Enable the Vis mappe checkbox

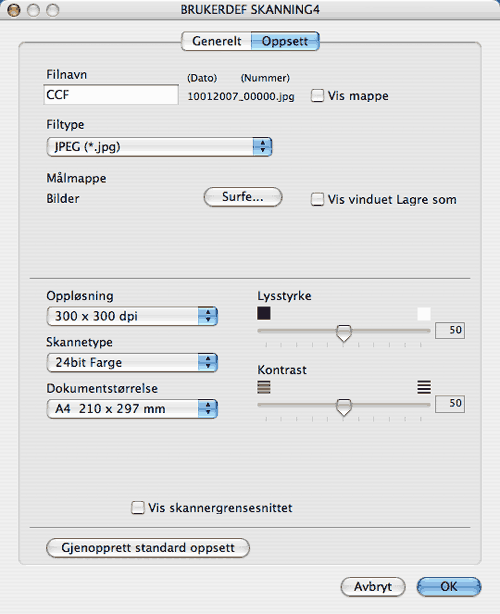(x=317, y=96)
